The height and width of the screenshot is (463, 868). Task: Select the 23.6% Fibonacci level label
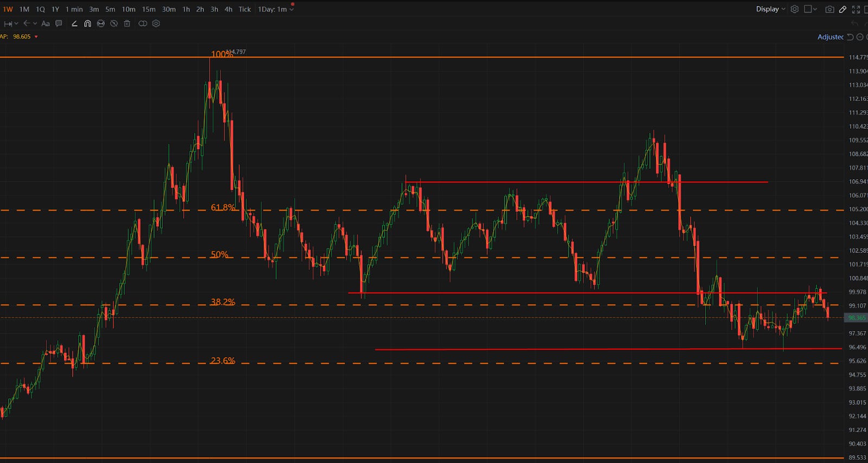pos(223,360)
